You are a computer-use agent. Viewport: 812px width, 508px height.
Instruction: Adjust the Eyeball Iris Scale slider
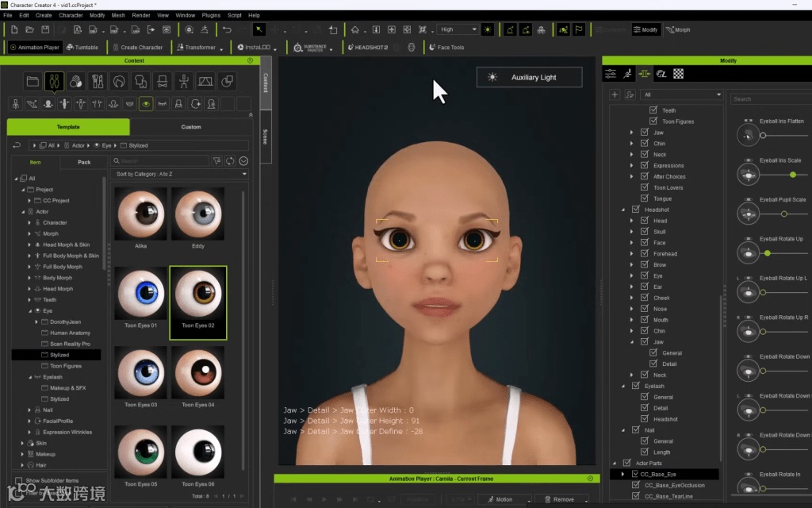point(791,175)
